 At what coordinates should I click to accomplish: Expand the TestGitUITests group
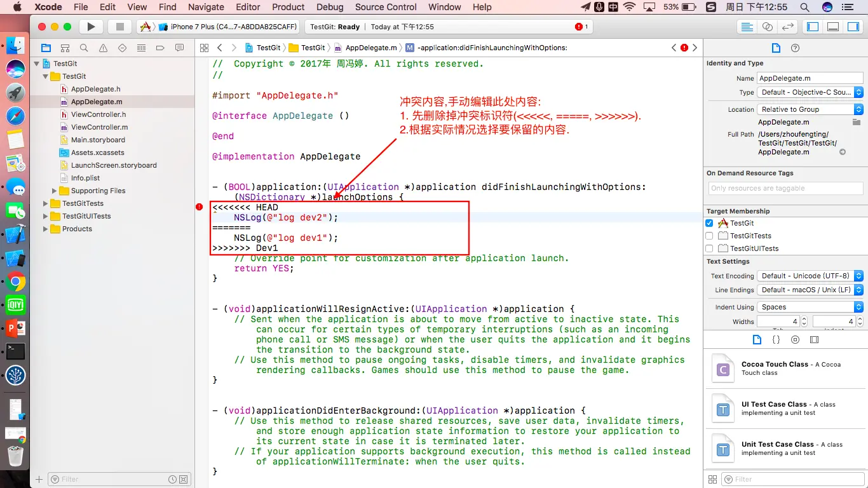coord(46,216)
